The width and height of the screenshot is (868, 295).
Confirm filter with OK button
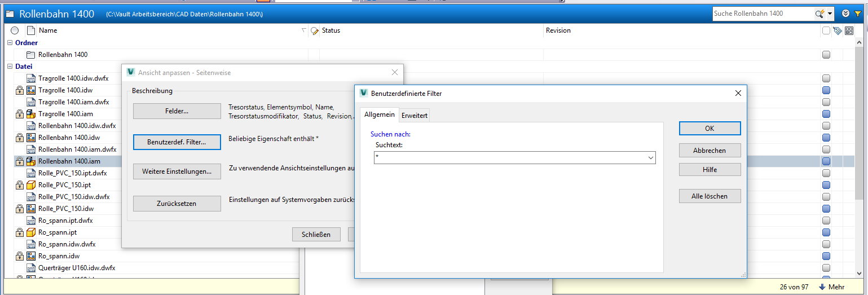click(x=710, y=128)
